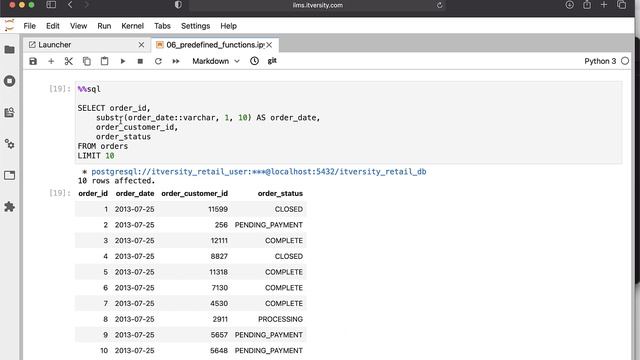Image resolution: width=640 pixels, height=360 pixels.
Task: Click the kernel status circle indicator
Action: (625, 61)
